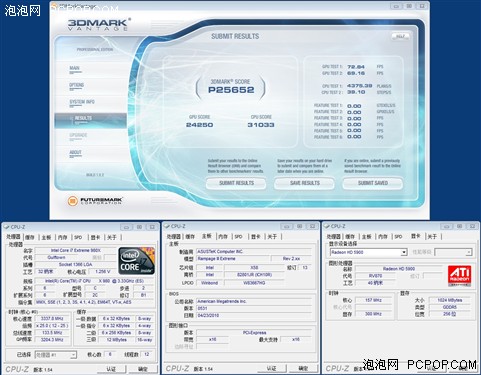Close the CPU-Z window showing Radeon HD 5900
This screenshot has width=481, height=375.
pyautogui.click(x=472, y=226)
